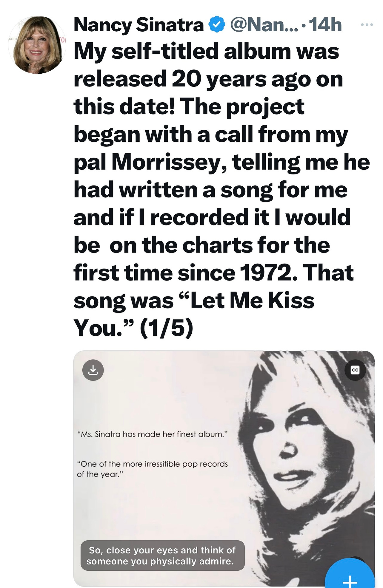
Task: Tap the "irressitible pop records" quote in video
Action: tap(152, 469)
